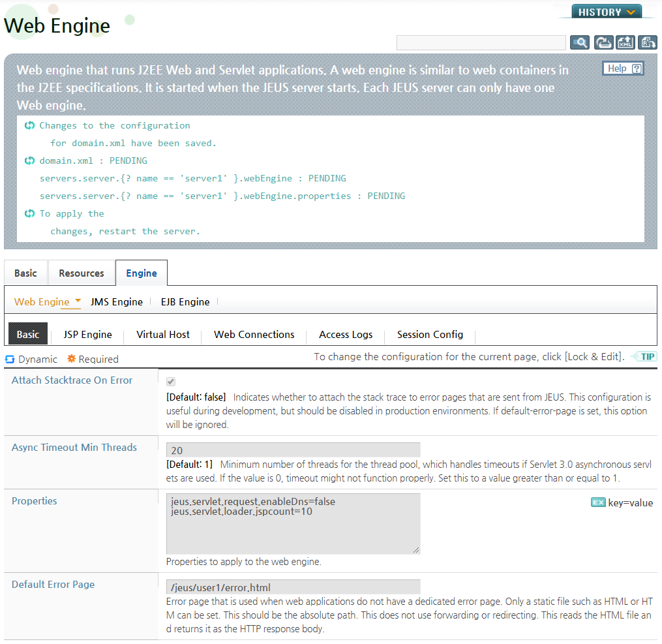The height and width of the screenshot is (644, 662).
Task: Click the Web Engine orange menu link
Action: (x=42, y=302)
